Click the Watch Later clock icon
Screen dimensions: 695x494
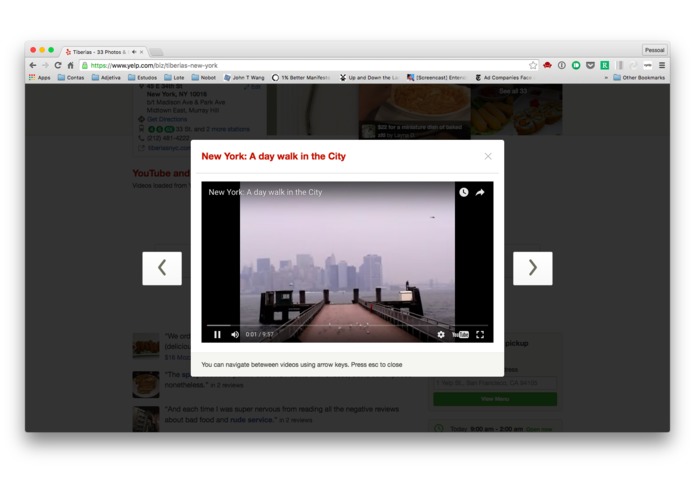[x=464, y=192]
